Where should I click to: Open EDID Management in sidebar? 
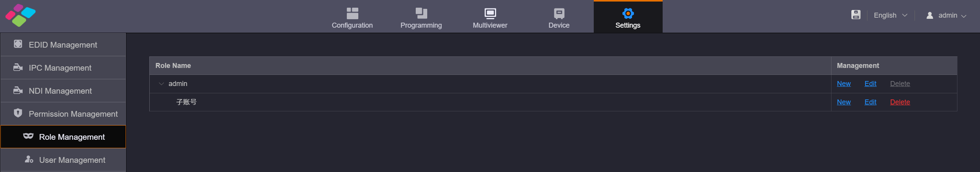pyautogui.click(x=63, y=45)
